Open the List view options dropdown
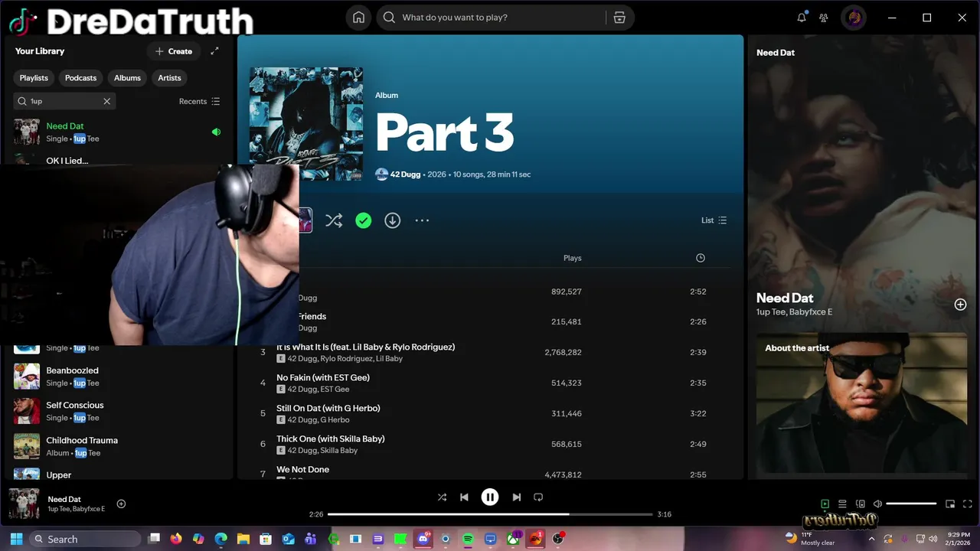 click(x=714, y=220)
